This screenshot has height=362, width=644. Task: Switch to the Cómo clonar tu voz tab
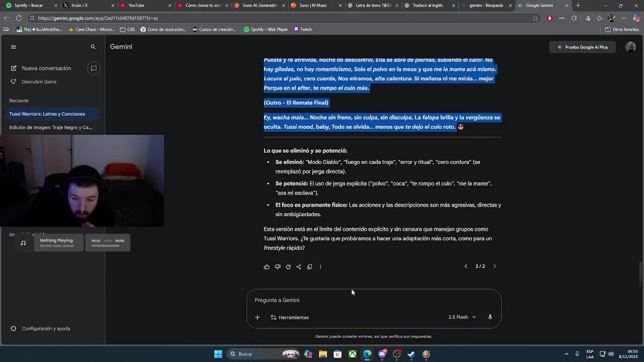pyautogui.click(x=203, y=5)
